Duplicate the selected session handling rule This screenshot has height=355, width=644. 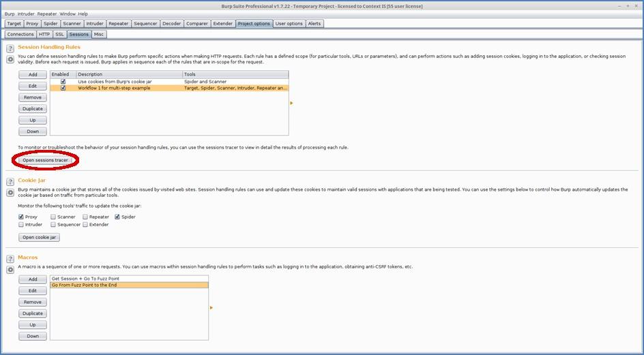(x=33, y=109)
